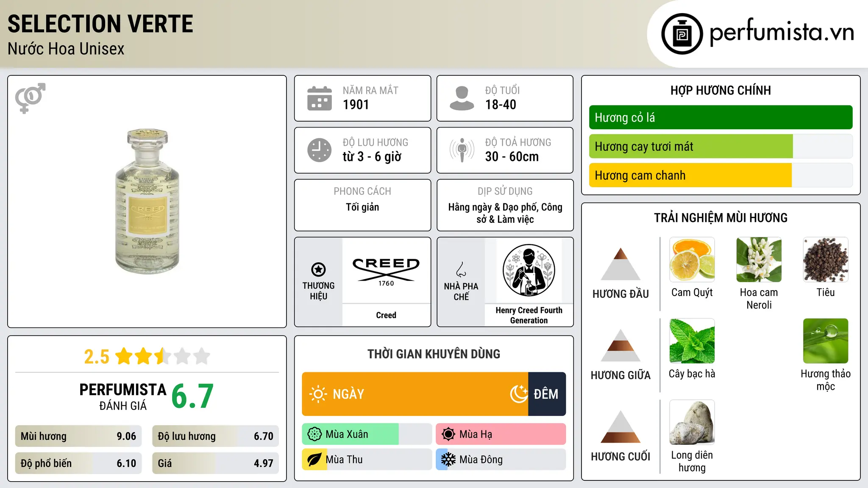Click the TRẢI NGHIỆM MÙI HƯƠNG heading

pyautogui.click(x=721, y=218)
